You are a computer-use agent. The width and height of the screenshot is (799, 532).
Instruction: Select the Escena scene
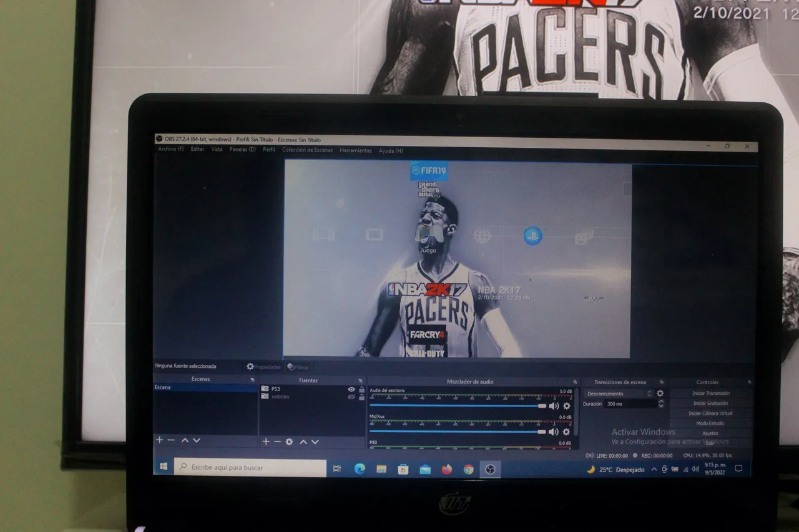205,387
